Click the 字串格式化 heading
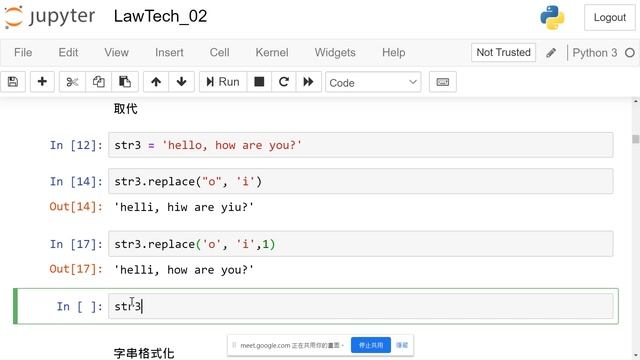The height and width of the screenshot is (360, 640). click(144, 353)
